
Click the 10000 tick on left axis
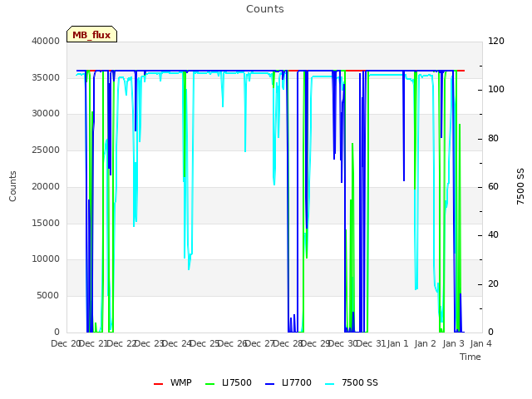click(x=46, y=259)
